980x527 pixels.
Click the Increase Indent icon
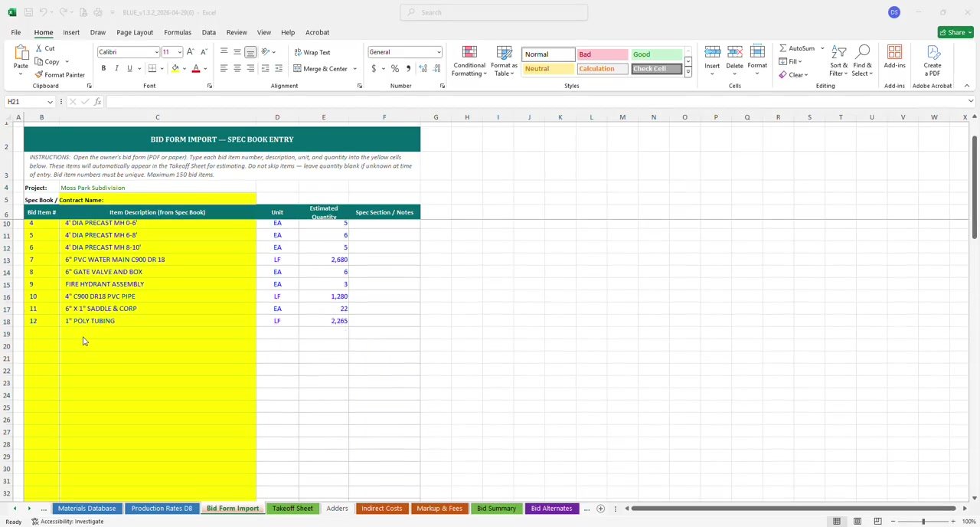tap(278, 68)
